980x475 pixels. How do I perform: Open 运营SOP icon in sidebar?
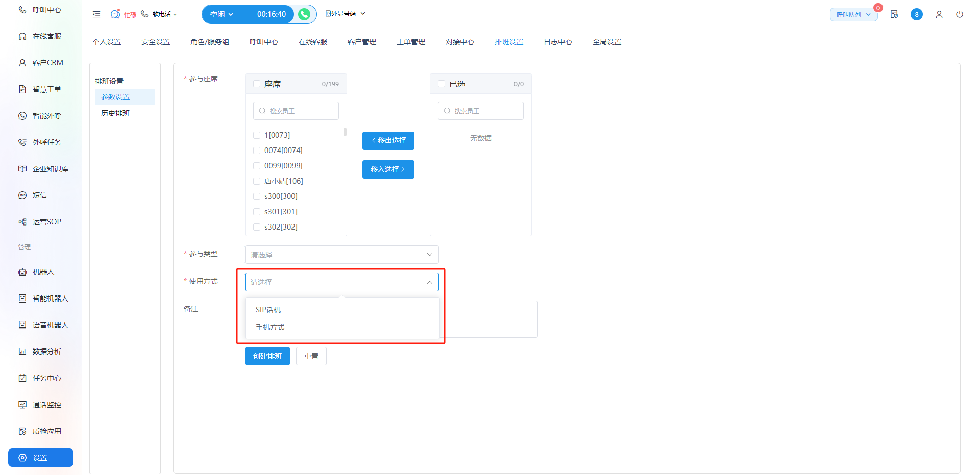point(22,222)
